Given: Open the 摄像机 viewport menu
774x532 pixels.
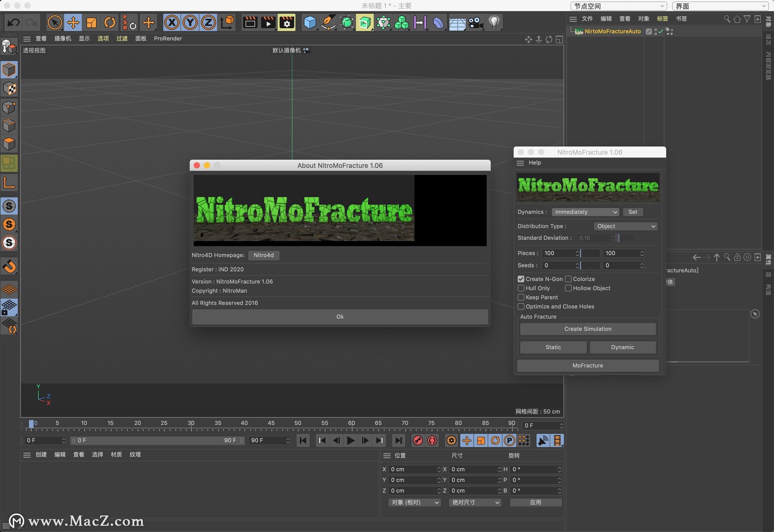Looking at the screenshot, I should (x=62, y=39).
